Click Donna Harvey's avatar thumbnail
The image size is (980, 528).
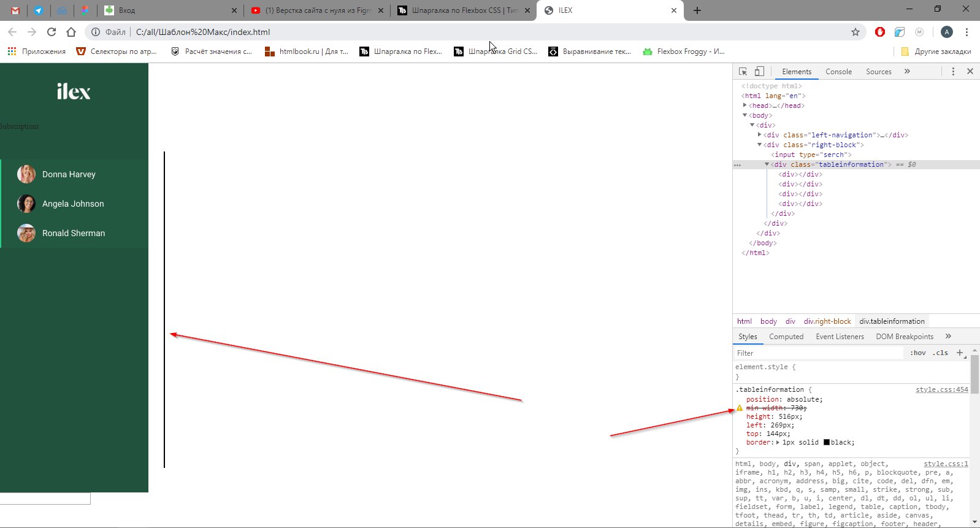pos(26,174)
